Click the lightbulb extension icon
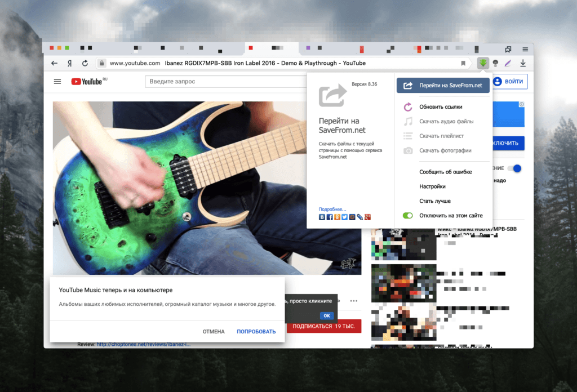This screenshot has height=392, width=577. point(496,63)
